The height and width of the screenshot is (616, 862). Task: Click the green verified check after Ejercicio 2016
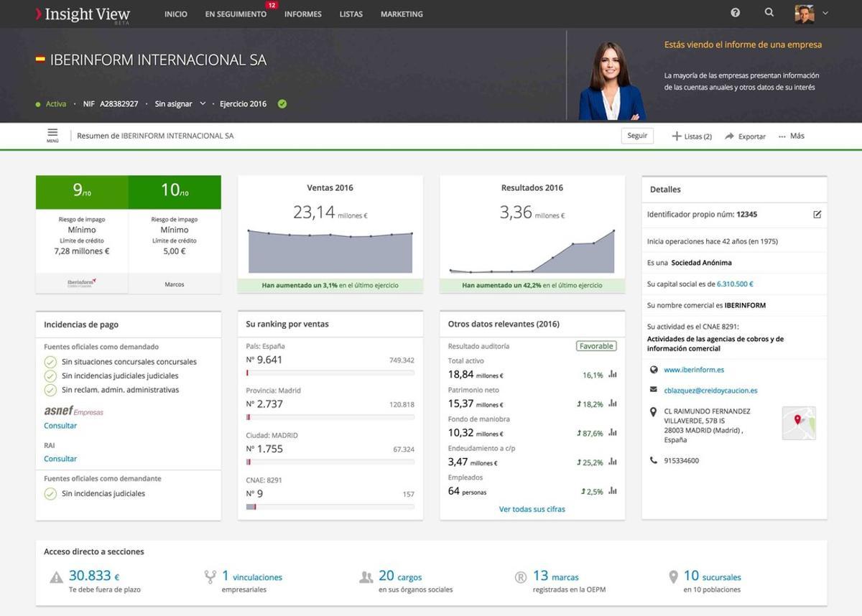(282, 103)
